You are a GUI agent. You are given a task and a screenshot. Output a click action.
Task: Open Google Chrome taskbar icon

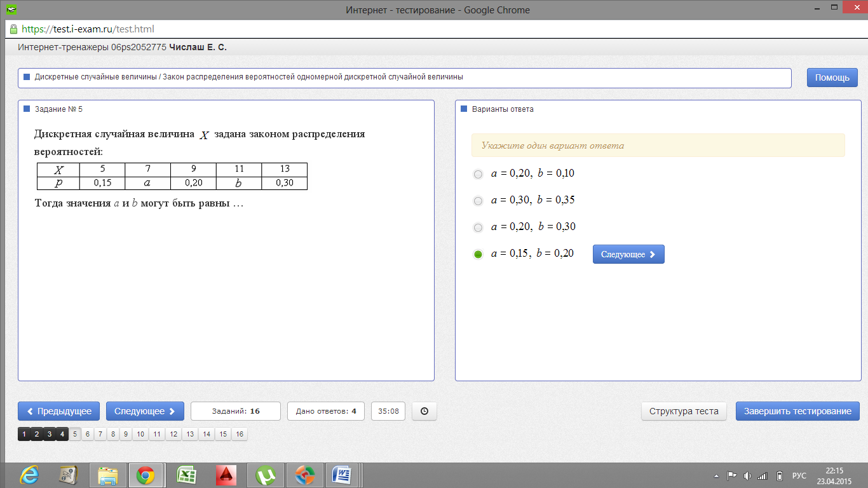coord(146,474)
